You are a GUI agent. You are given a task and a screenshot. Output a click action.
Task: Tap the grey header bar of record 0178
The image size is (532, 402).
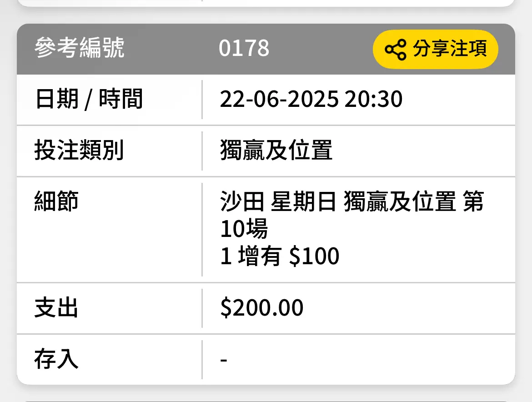[x=266, y=49]
